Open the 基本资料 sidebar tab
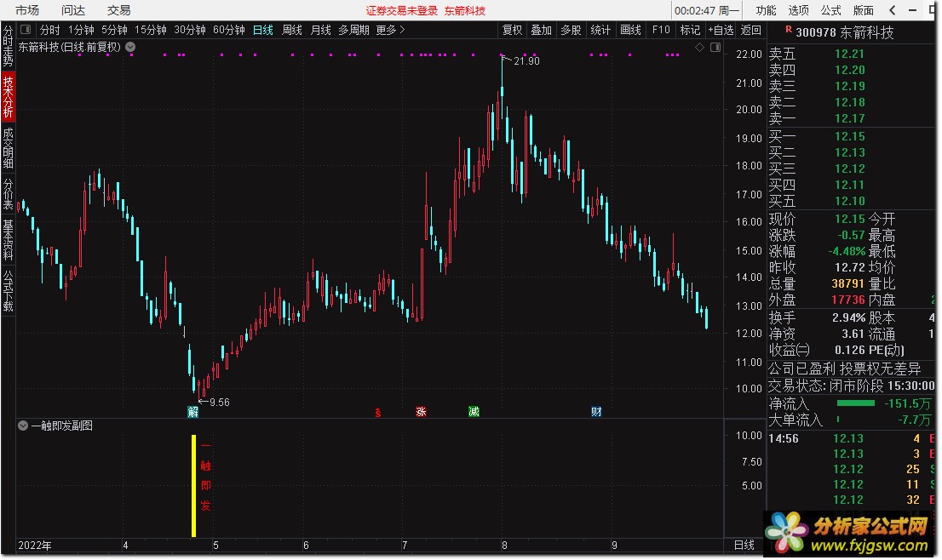 pos(8,239)
